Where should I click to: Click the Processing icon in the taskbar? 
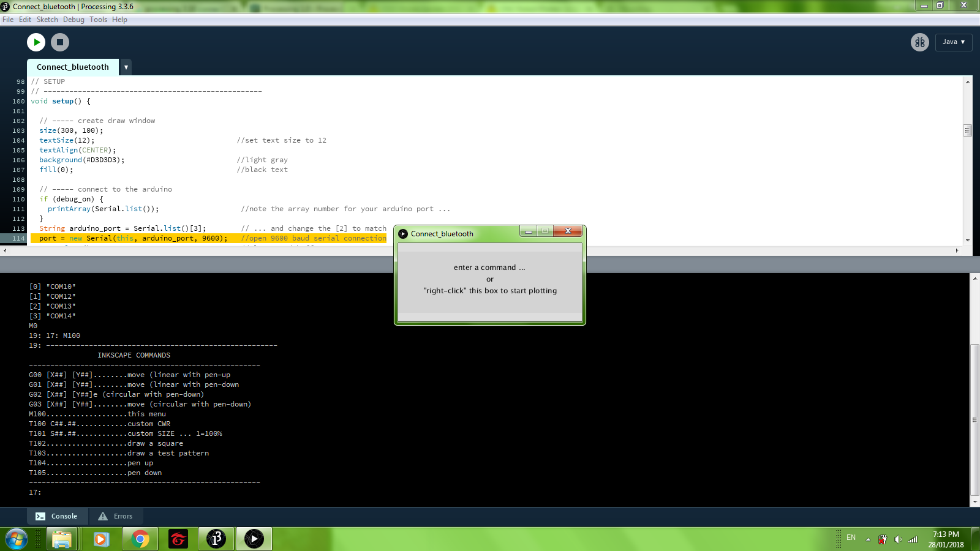pyautogui.click(x=216, y=539)
